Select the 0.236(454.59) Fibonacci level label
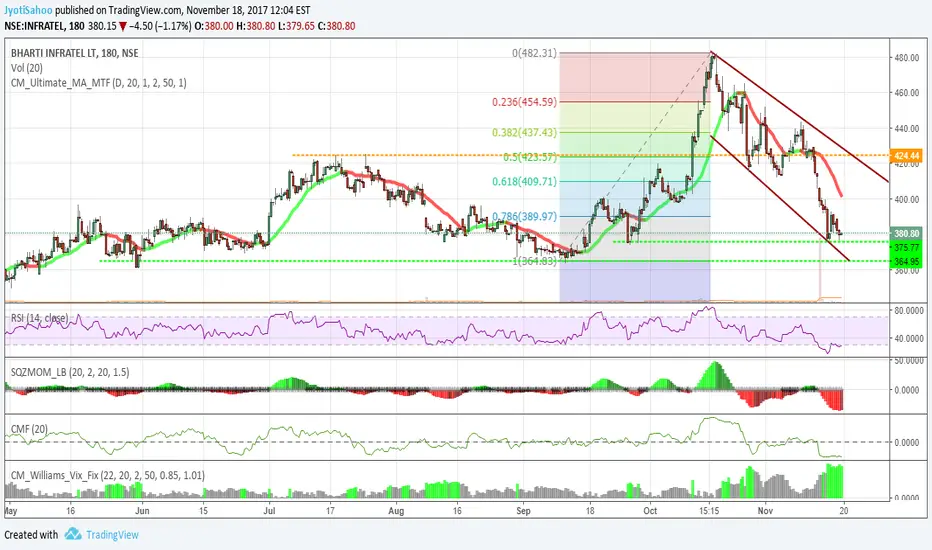The height and width of the screenshot is (550, 932). [x=524, y=102]
